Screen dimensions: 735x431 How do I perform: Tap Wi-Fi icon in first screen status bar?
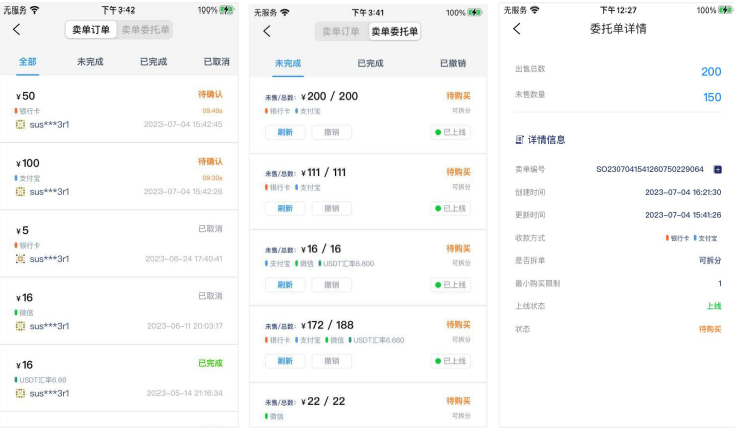(35, 10)
